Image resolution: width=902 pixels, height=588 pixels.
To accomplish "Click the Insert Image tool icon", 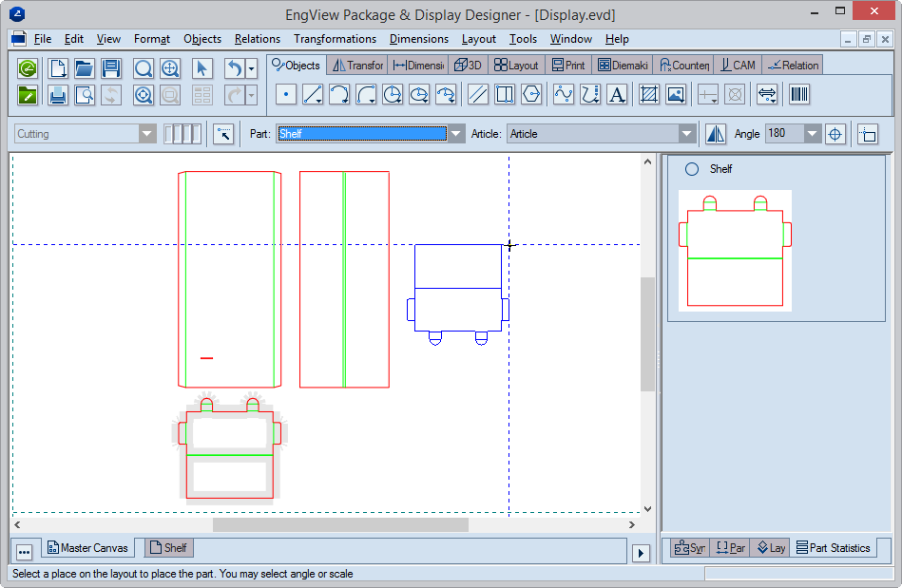I will [x=676, y=95].
